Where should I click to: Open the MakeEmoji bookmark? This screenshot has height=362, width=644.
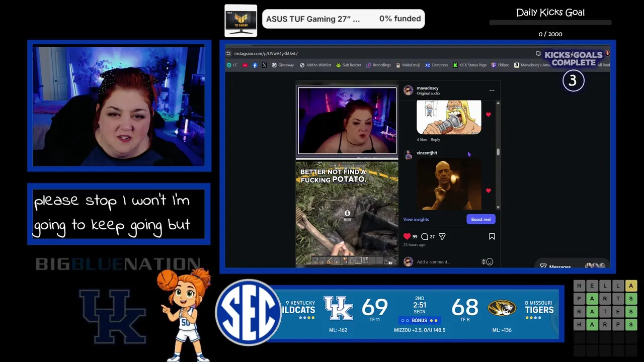tap(408, 65)
